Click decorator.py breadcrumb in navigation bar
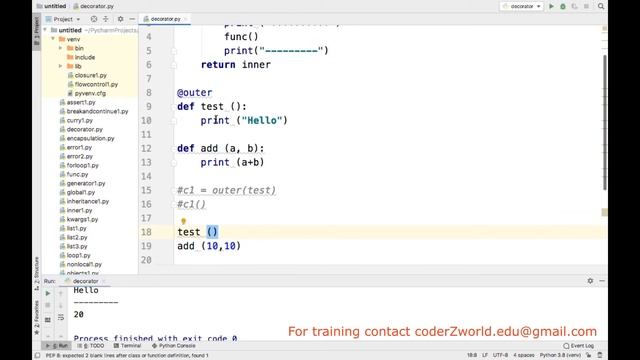 [x=93, y=6]
